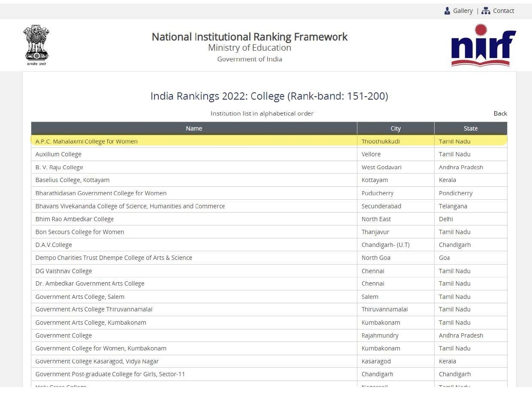Viewport: 532px width, 393px height.
Task: Click Institution list in alphabetical order caption
Action: (x=262, y=113)
